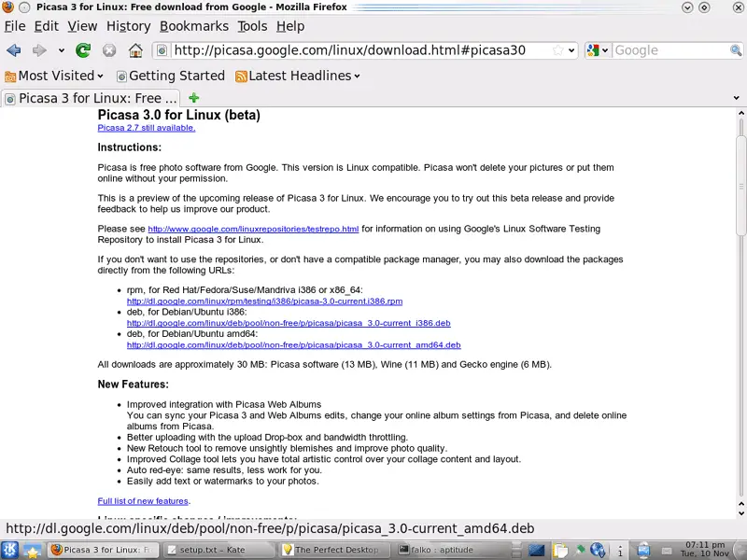
Task: Click the Kate icon on setup.txt entry
Action: click(172, 550)
